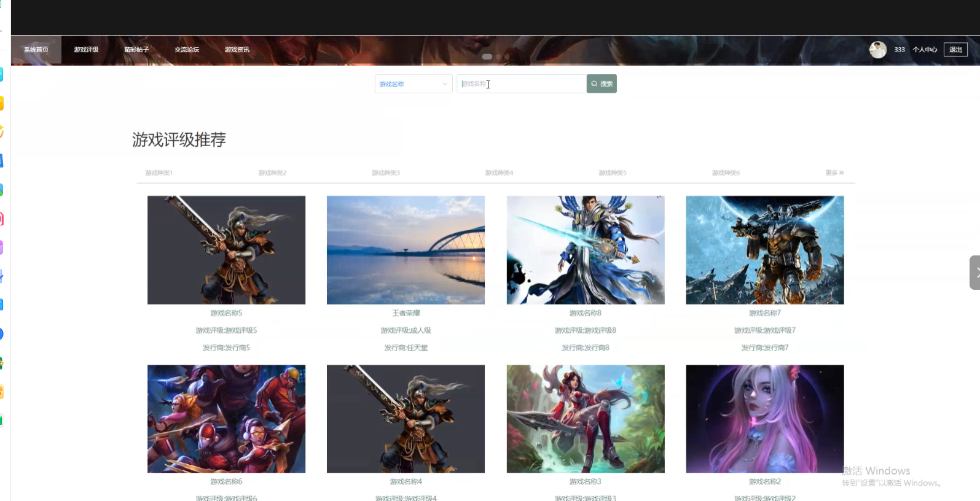
Task: Select the 游戏种类2 category tab
Action: coord(273,173)
